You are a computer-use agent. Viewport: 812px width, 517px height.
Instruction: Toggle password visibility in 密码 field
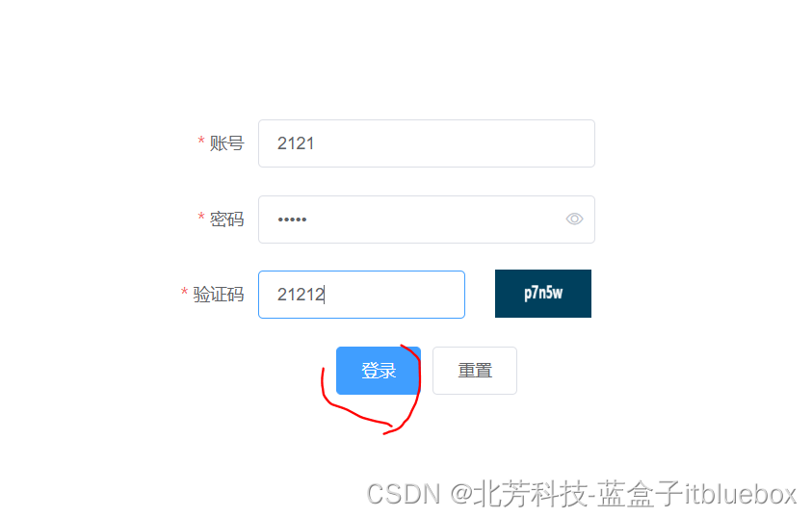point(574,219)
